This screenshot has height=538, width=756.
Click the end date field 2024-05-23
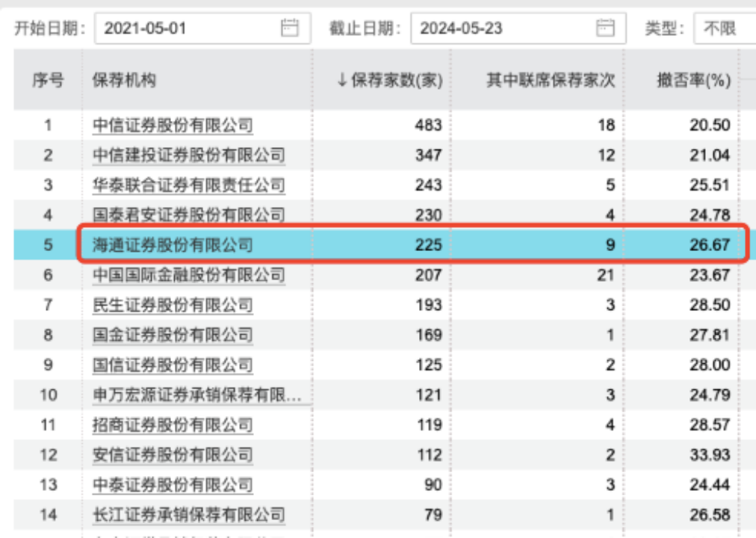pyautogui.click(x=518, y=28)
